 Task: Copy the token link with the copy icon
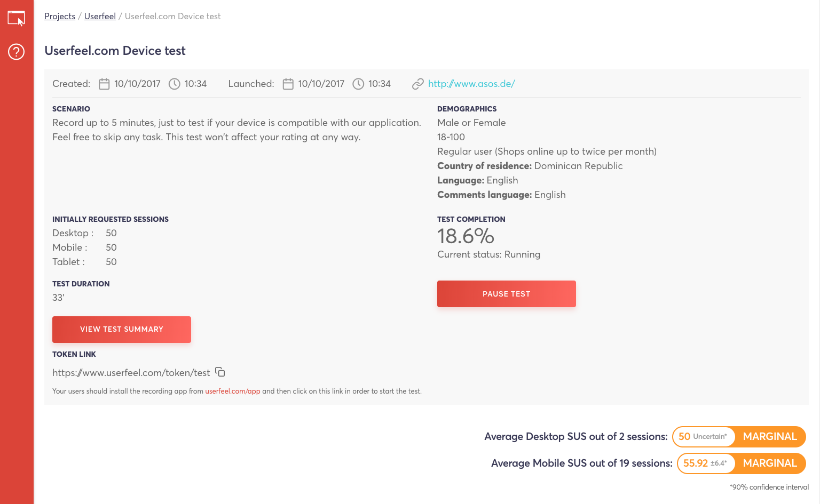point(220,372)
